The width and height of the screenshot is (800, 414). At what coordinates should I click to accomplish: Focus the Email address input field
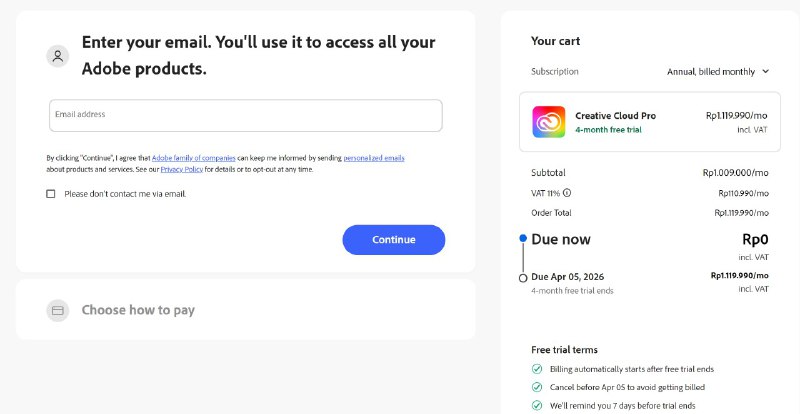tap(245, 115)
